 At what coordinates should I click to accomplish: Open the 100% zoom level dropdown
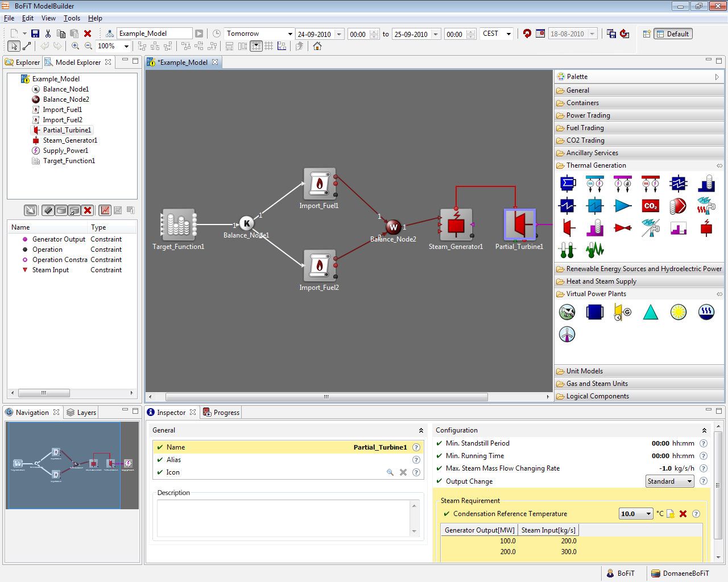[126, 46]
